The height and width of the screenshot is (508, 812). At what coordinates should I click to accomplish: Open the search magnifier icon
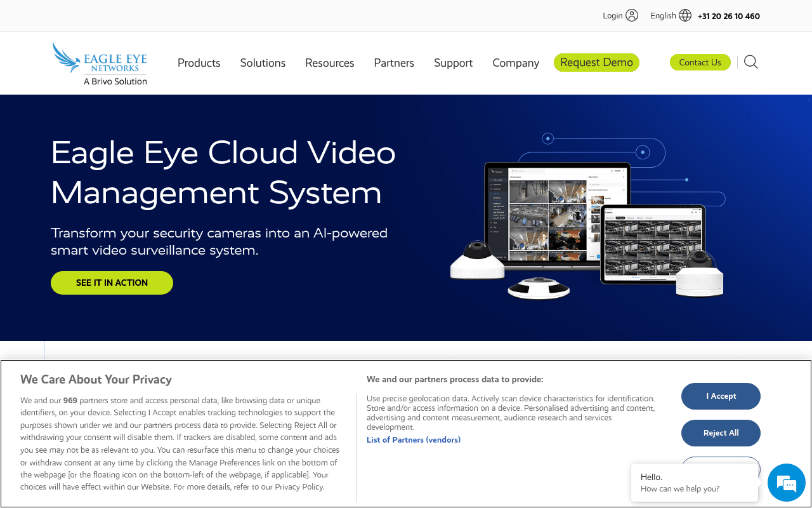click(x=751, y=62)
